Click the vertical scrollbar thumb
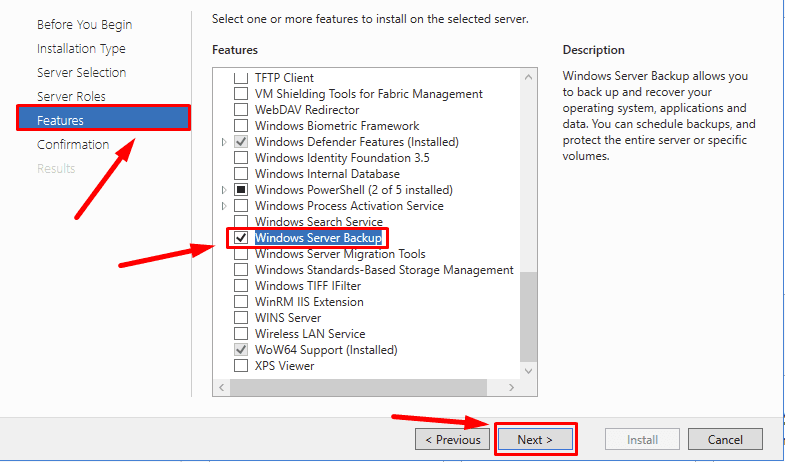 (529, 316)
